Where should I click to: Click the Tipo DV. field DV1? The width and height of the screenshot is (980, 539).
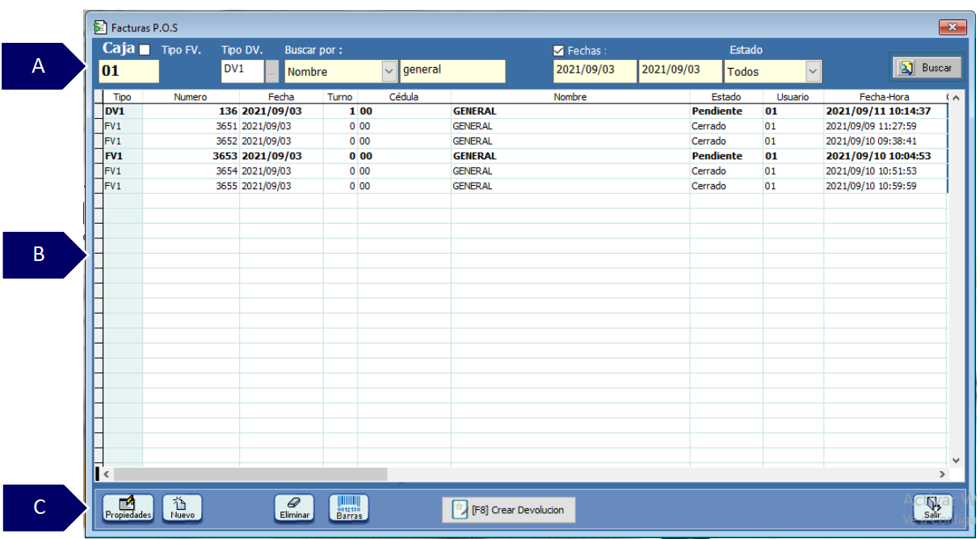pos(242,70)
